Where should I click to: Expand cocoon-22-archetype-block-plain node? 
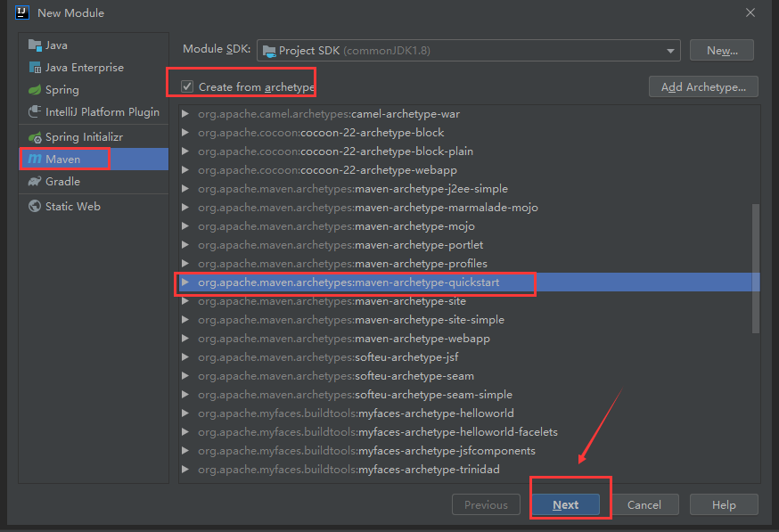[185, 151]
